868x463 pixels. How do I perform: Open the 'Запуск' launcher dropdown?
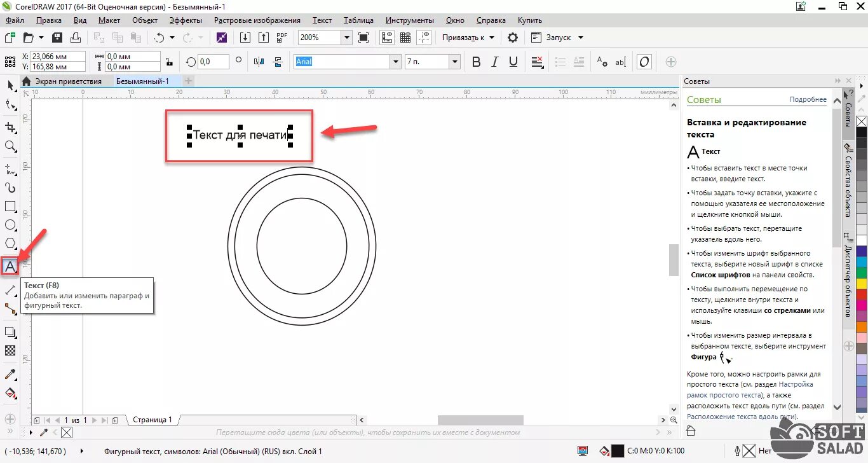[x=557, y=38]
